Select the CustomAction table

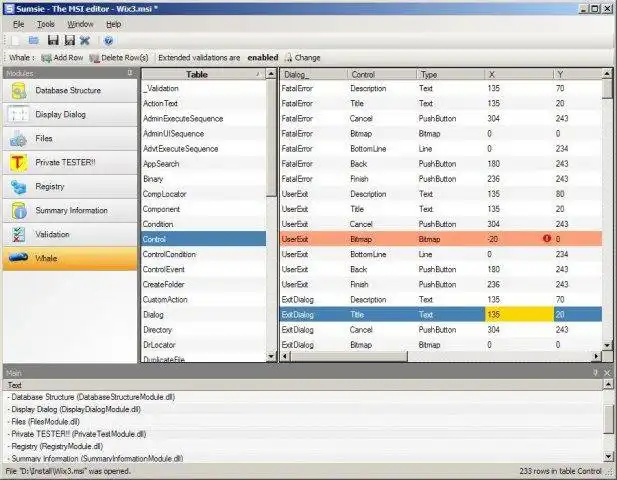[203, 299]
